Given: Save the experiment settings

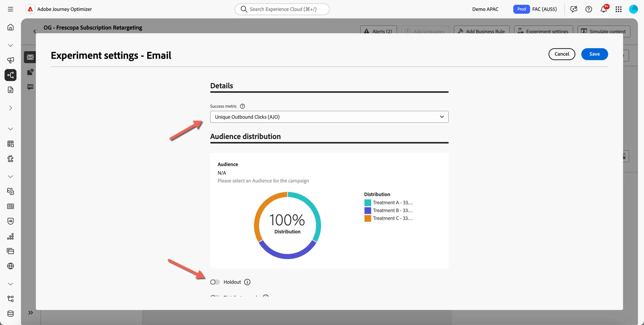Looking at the screenshot, I should pyautogui.click(x=594, y=54).
